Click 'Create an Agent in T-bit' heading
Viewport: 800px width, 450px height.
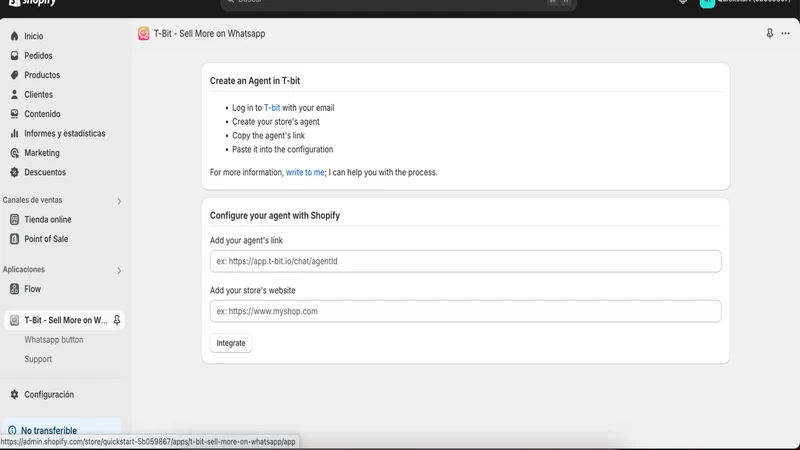(255, 81)
